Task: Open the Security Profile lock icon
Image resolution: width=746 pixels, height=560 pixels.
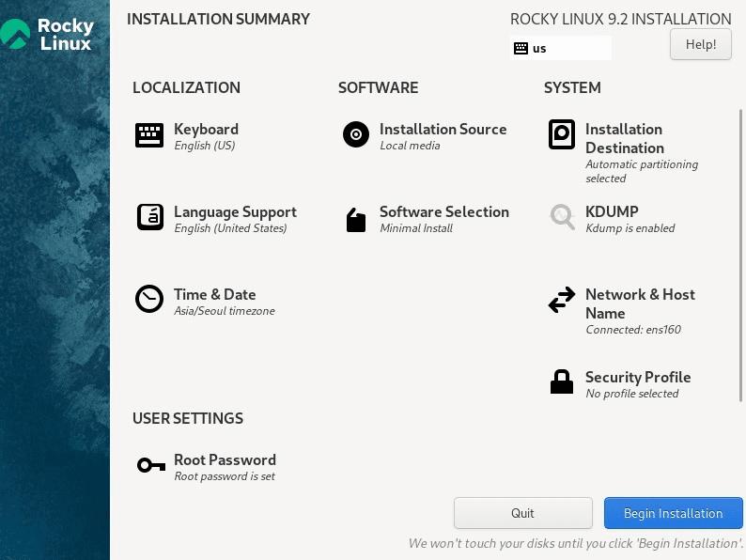Action: pos(562,381)
